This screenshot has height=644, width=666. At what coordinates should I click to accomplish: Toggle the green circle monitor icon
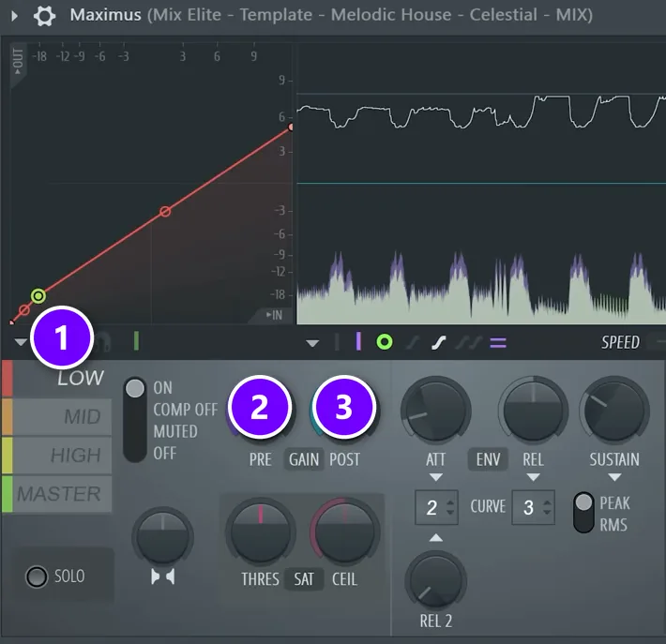click(x=385, y=342)
